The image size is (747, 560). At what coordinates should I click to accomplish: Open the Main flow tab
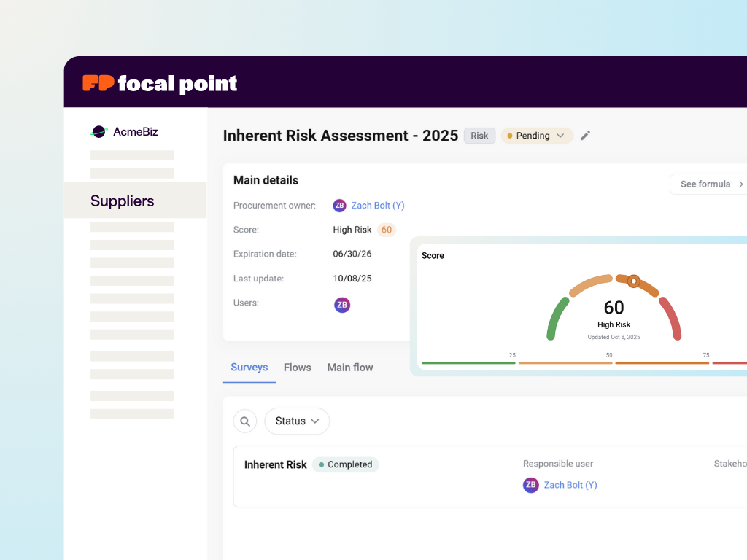point(350,367)
